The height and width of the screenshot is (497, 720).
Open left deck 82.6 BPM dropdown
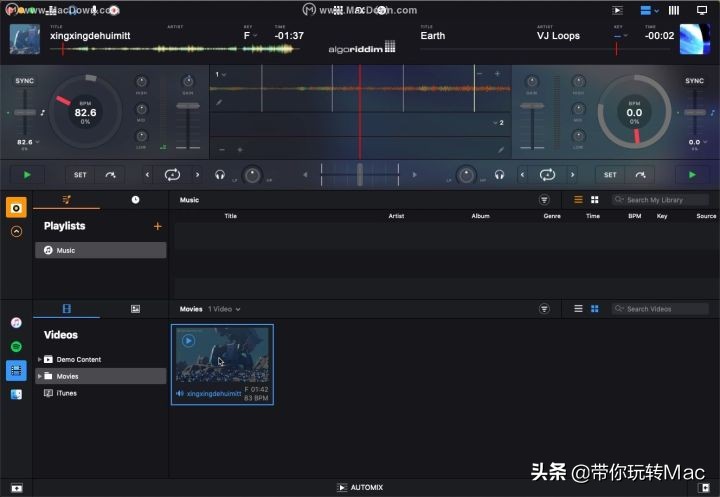tap(28, 142)
